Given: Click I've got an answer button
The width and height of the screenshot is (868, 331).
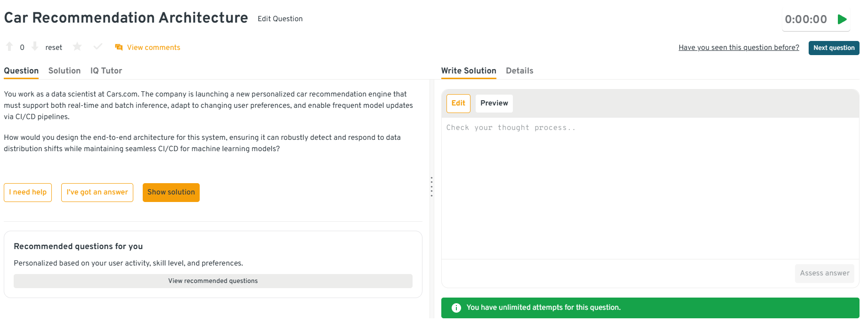Looking at the screenshot, I should pyautogui.click(x=97, y=192).
